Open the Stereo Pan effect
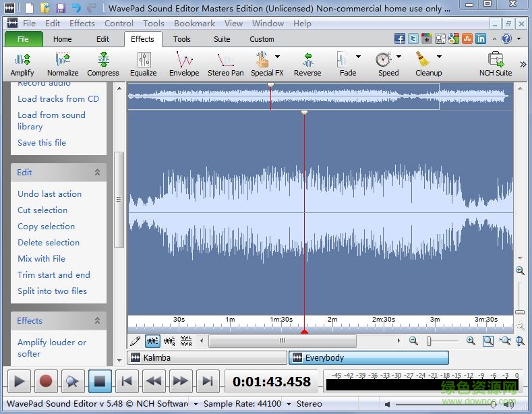This screenshot has height=414, width=532. pos(226,64)
